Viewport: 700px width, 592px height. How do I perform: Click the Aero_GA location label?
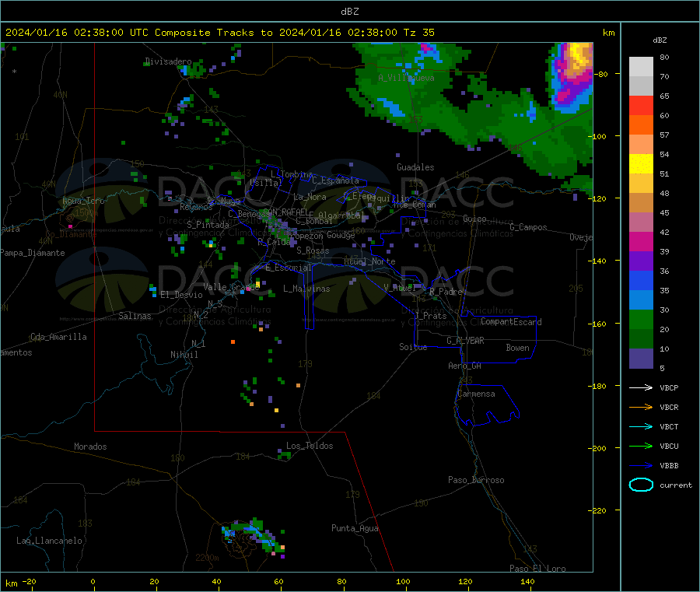464,366
